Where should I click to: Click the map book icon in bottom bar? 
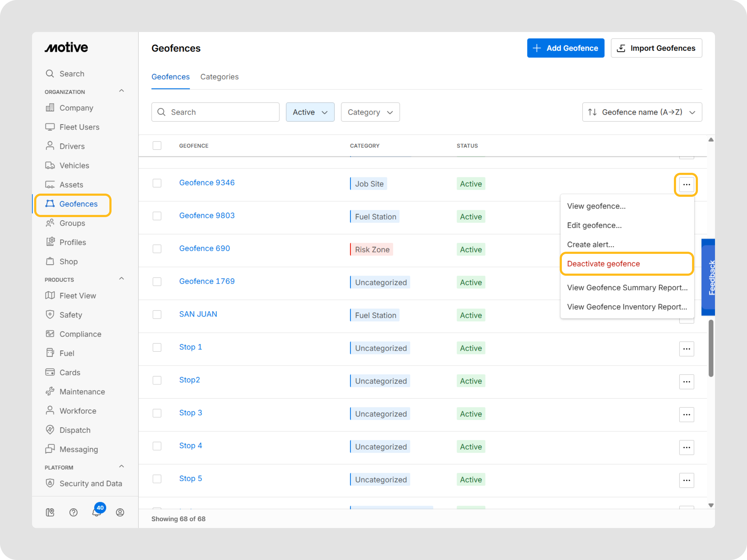point(50,513)
